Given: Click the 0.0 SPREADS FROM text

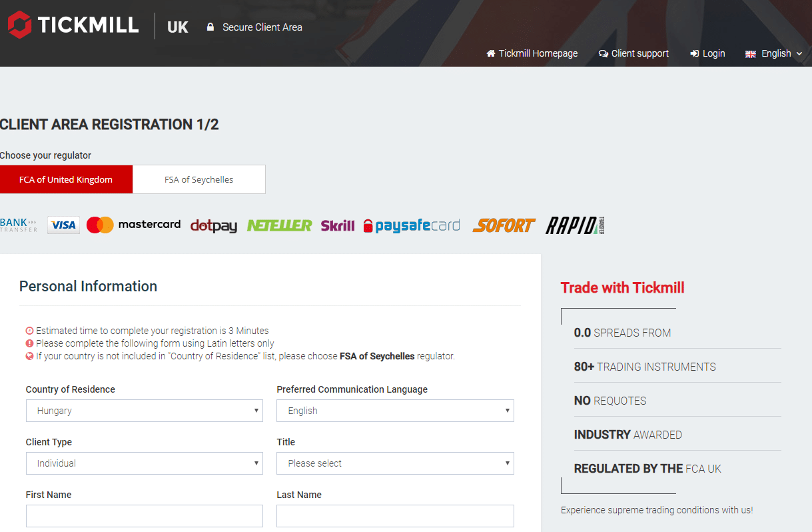Looking at the screenshot, I should coord(622,333).
